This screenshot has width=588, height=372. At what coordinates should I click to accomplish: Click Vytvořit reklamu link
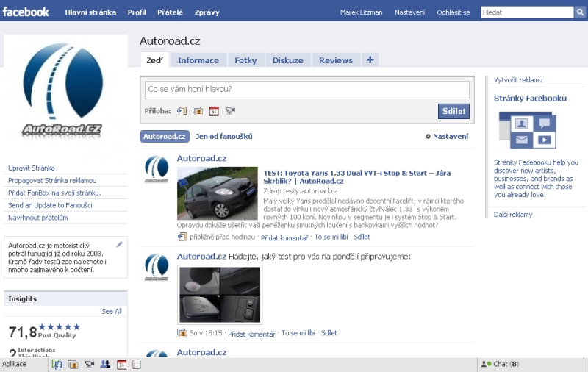(x=518, y=80)
